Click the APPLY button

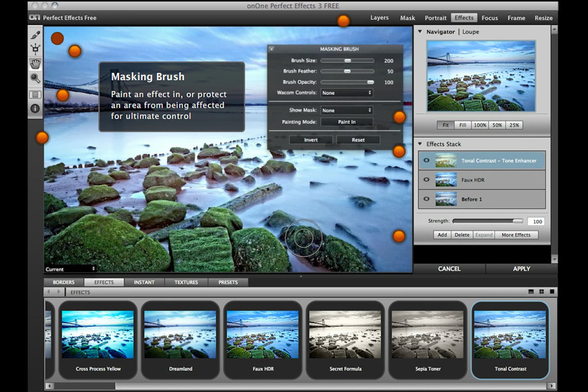[521, 269]
